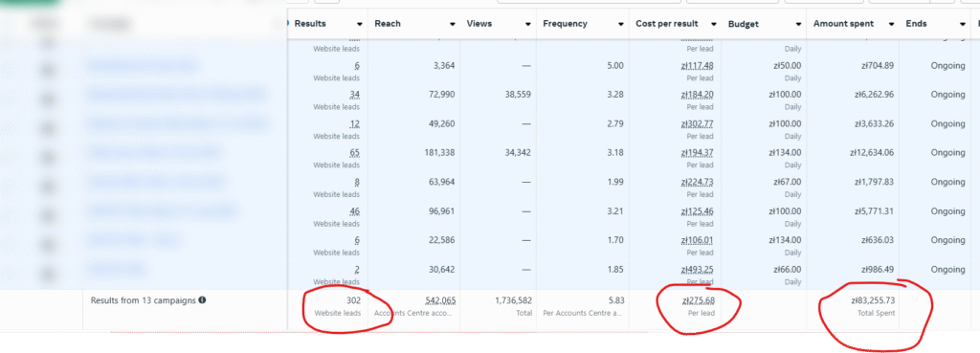This screenshot has width=980, height=353.
Task: Click the Frequency value 1.70
Action: pyautogui.click(x=615, y=240)
